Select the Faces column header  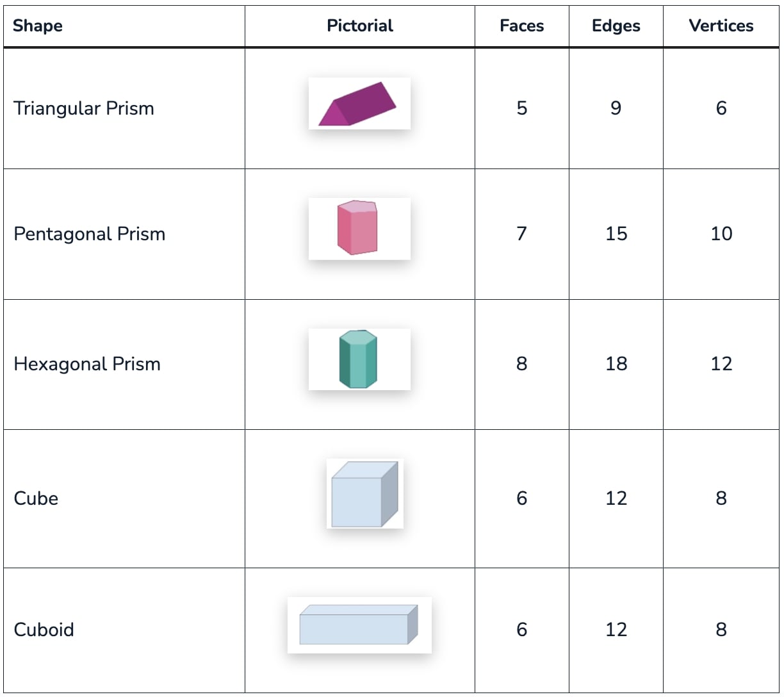(522, 26)
